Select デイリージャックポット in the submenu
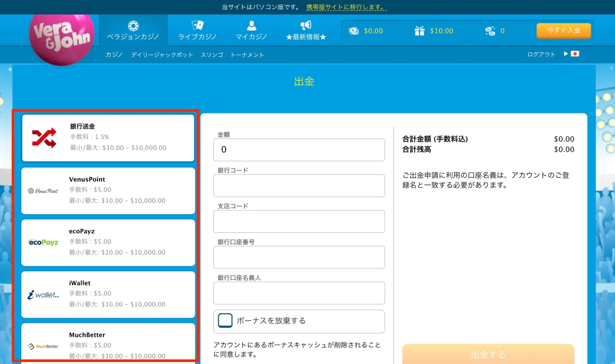 click(x=162, y=55)
